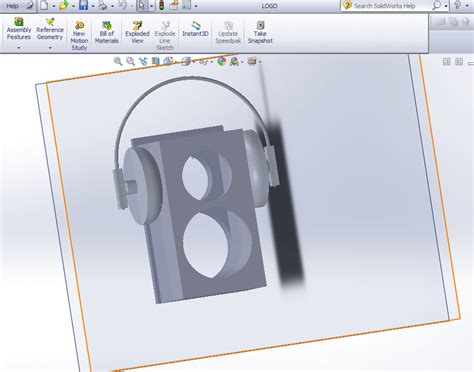The width and height of the screenshot is (474, 372).
Task: Click the Previous View icon
Action: [143, 61]
